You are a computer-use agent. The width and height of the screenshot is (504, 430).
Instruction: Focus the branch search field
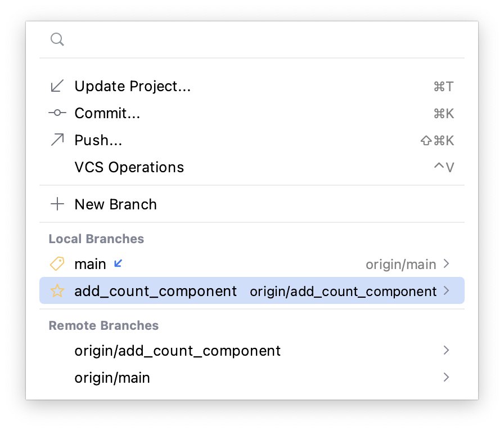pos(259,39)
